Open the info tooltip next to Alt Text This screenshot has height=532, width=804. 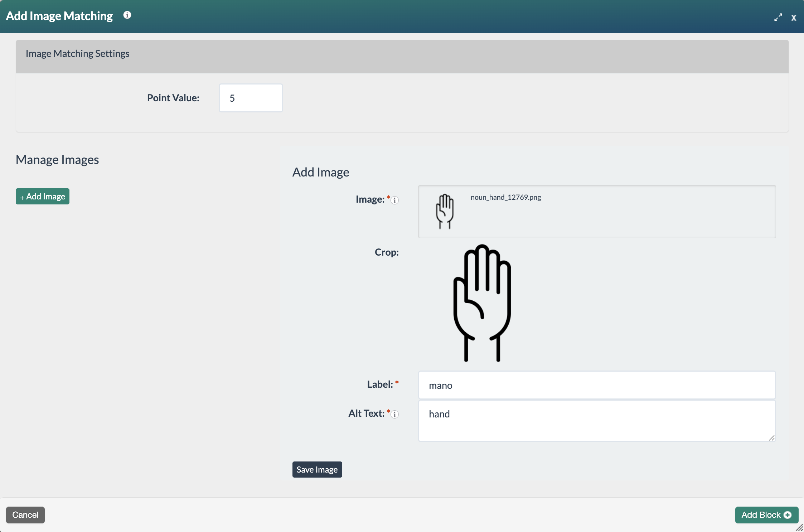(394, 414)
